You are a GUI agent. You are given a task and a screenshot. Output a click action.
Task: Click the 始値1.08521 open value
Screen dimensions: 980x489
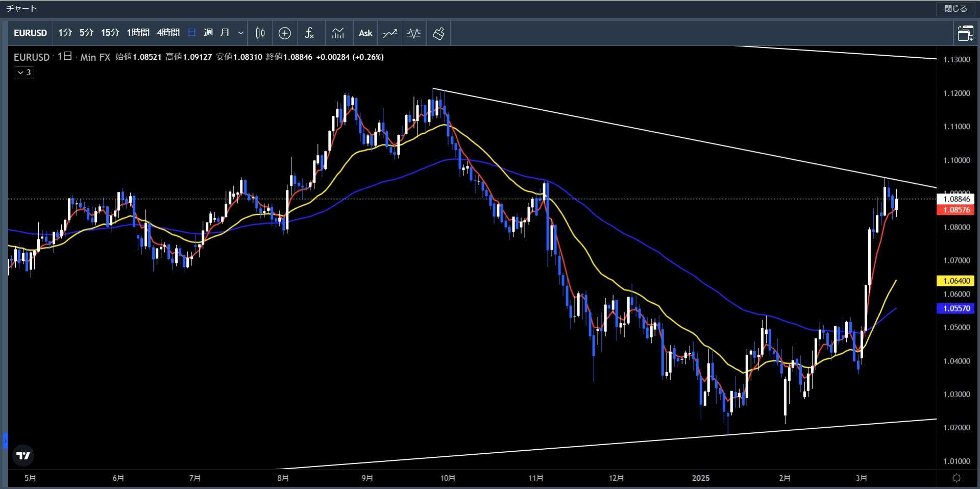(x=138, y=57)
